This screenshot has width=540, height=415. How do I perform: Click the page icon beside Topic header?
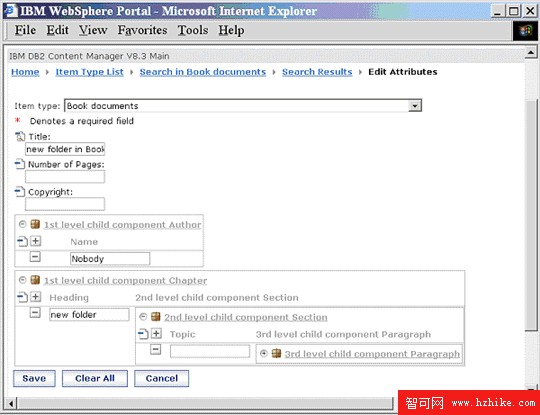tap(143, 333)
